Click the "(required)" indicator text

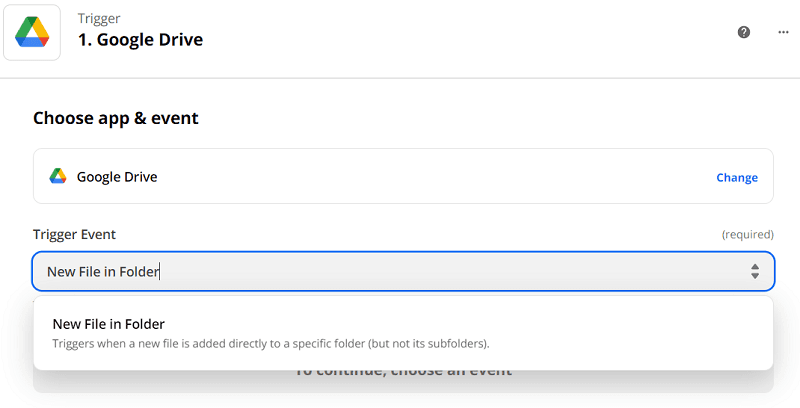pos(747,235)
